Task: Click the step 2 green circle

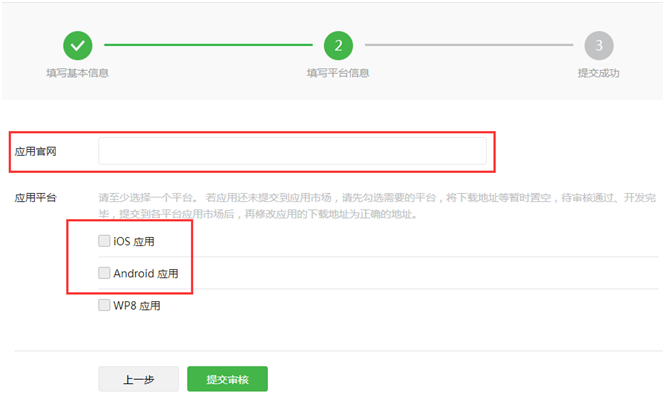Action: pyautogui.click(x=338, y=45)
